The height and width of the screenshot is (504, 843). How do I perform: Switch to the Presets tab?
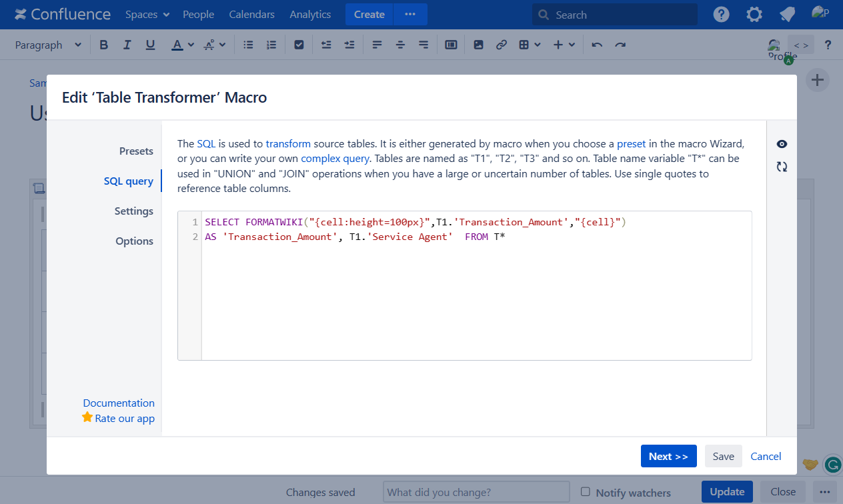[x=136, y=151]
